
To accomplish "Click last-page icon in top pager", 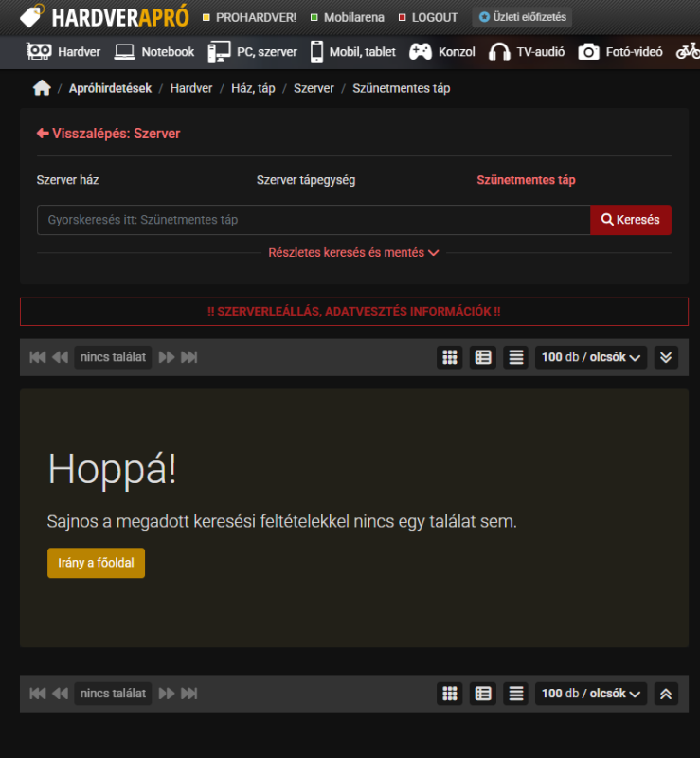I will click(189, 357).
